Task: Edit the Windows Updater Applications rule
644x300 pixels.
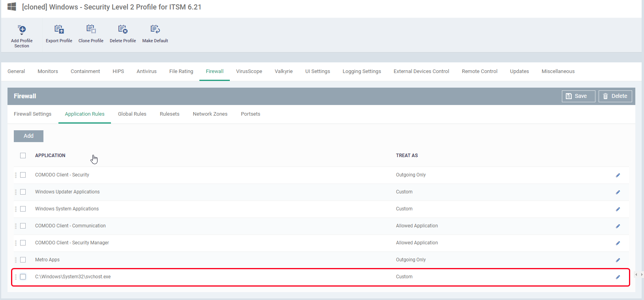Action: 618,192
